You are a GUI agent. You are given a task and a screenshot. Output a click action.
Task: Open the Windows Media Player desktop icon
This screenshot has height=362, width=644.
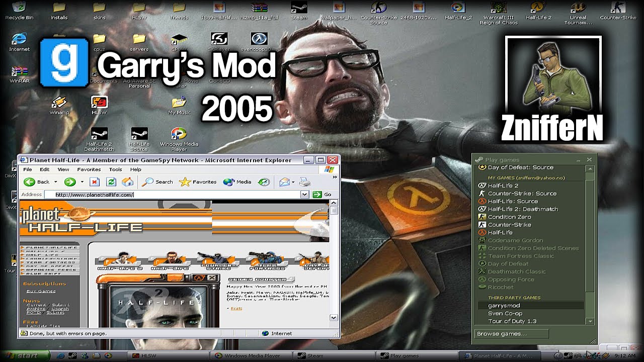click(x=179, y=139)
